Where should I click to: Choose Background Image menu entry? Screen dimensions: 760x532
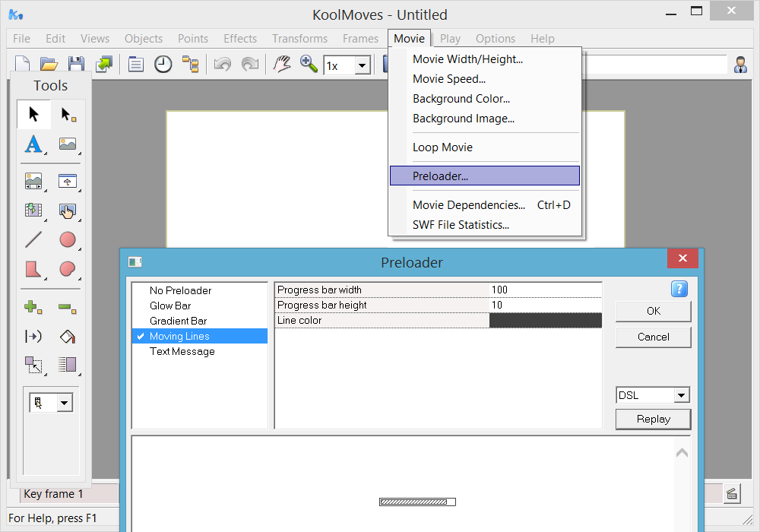485,119
